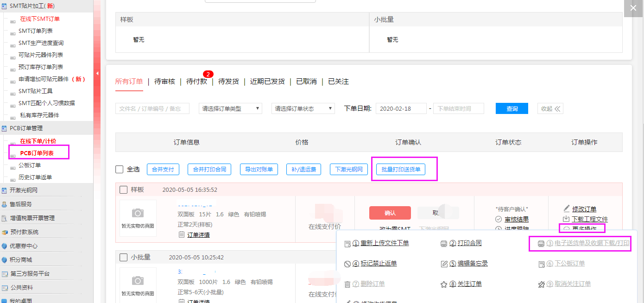Click the star icon for 关注订单
Viewport: 644px width, 303px height.
point(443,284)
